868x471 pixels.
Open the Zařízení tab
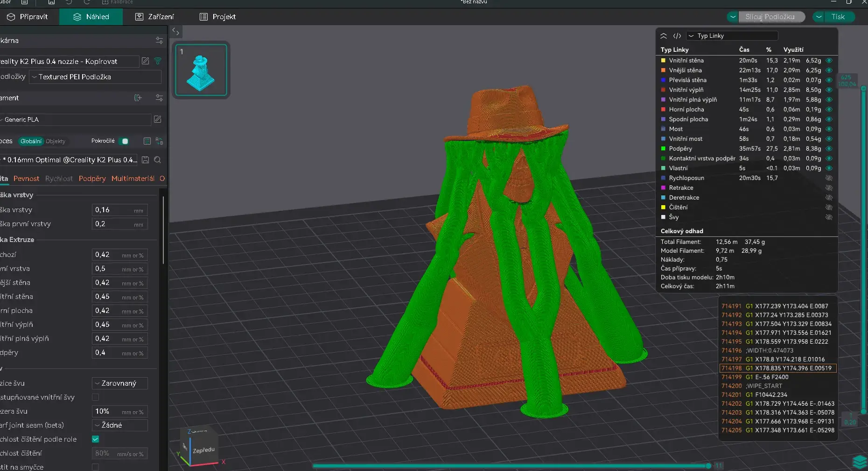154,17
